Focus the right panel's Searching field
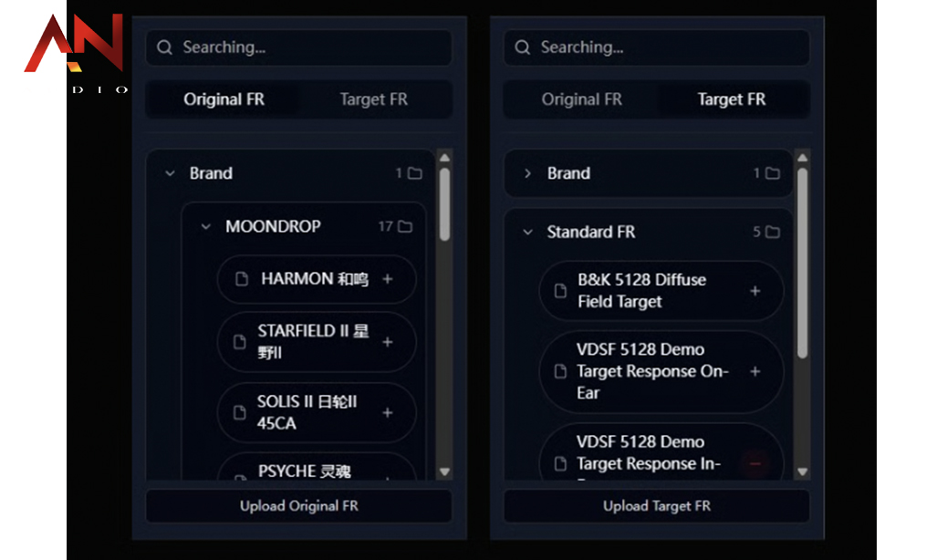 pos(657,47)
